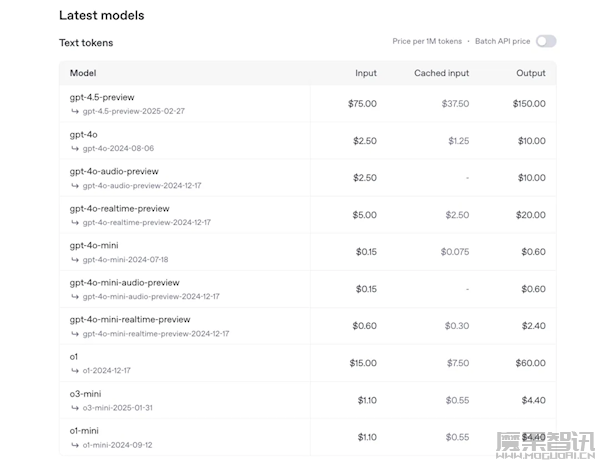Click the $0.30 cached input price
600x464 pixels.
(x=457, y=326)
